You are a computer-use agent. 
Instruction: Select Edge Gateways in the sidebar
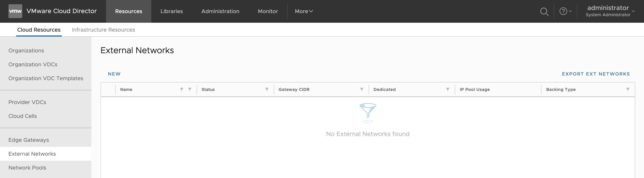point(28,140)
